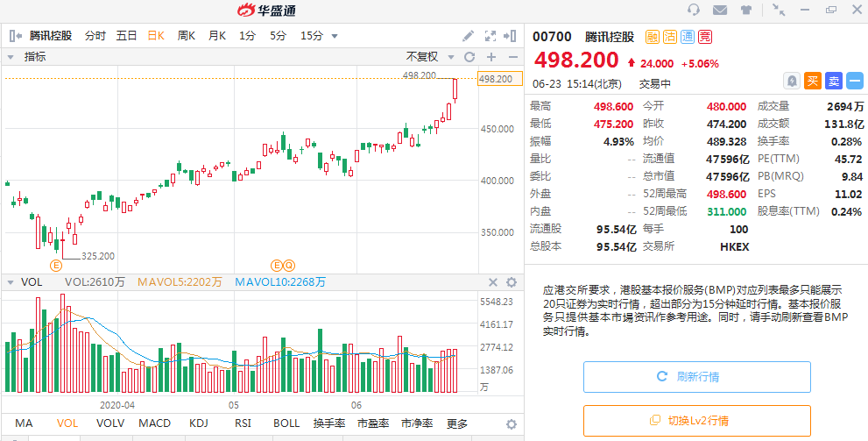
Task: Click the orange 买 buy button
Action: tap(812, 81)
